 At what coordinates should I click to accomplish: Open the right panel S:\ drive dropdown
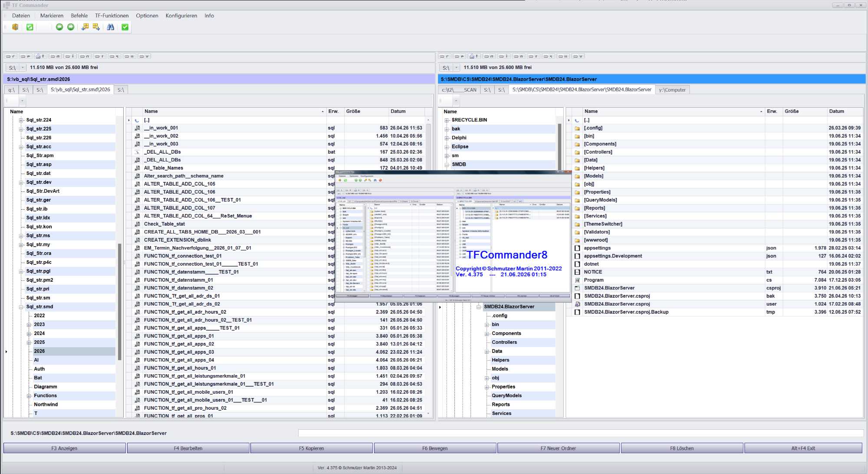pos(457,68)
